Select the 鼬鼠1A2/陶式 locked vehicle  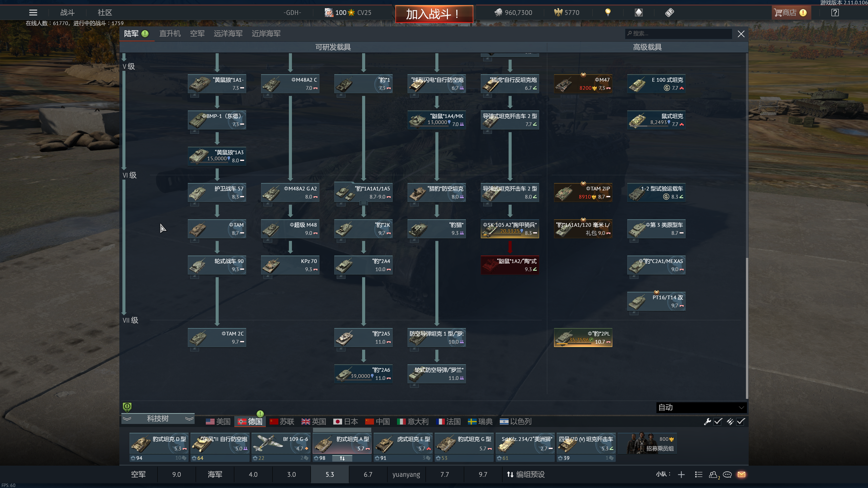tap(510, 265)
